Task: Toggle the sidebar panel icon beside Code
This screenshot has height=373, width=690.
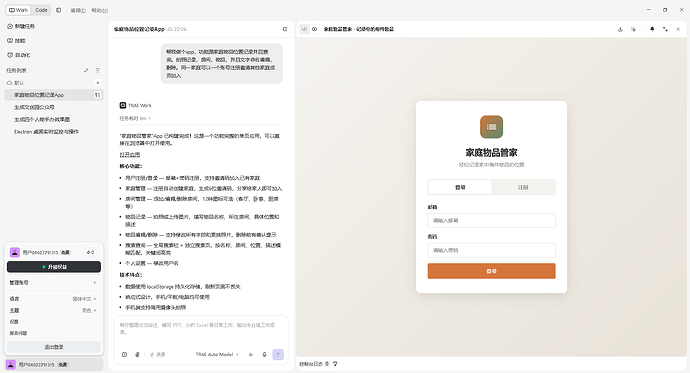Action: click(59, 10)
